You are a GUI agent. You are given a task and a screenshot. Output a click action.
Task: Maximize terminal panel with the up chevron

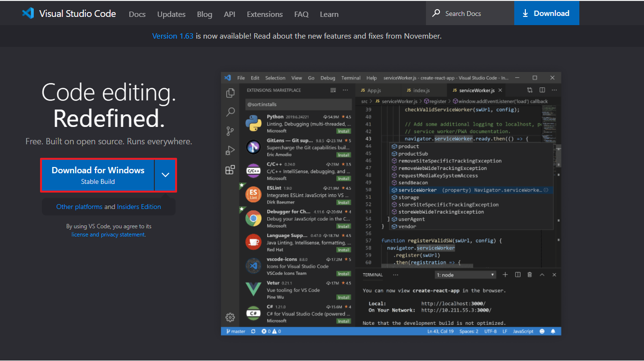542,275
